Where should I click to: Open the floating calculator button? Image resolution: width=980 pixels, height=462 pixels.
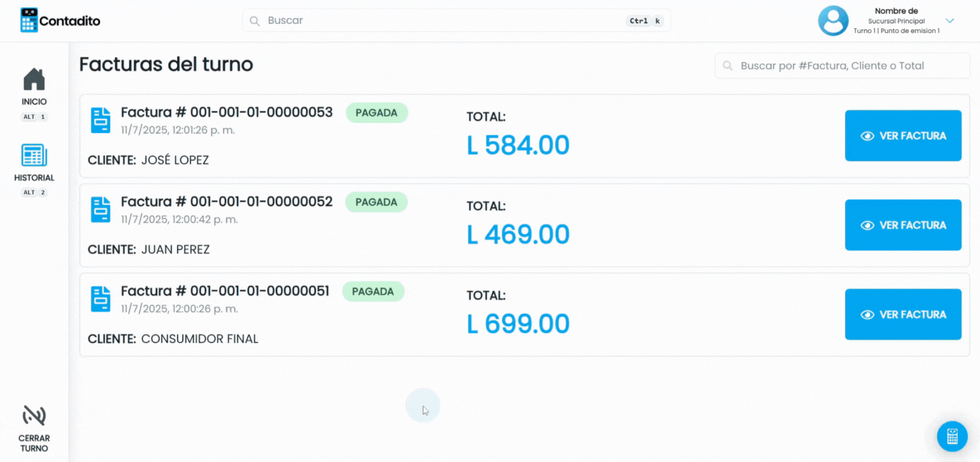[952, 437]
